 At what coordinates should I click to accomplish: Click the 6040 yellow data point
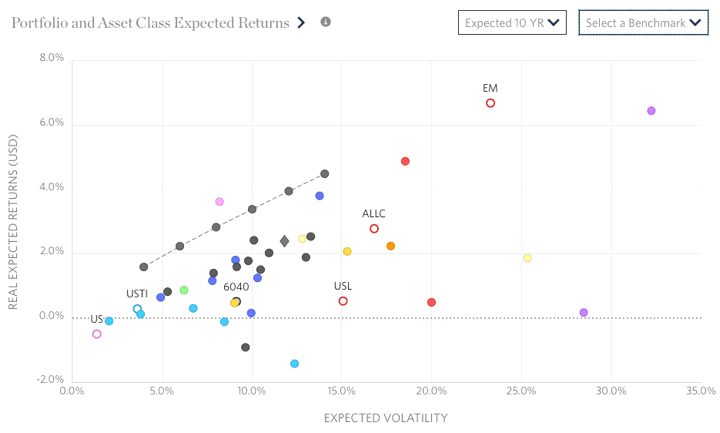click(234, 303)
